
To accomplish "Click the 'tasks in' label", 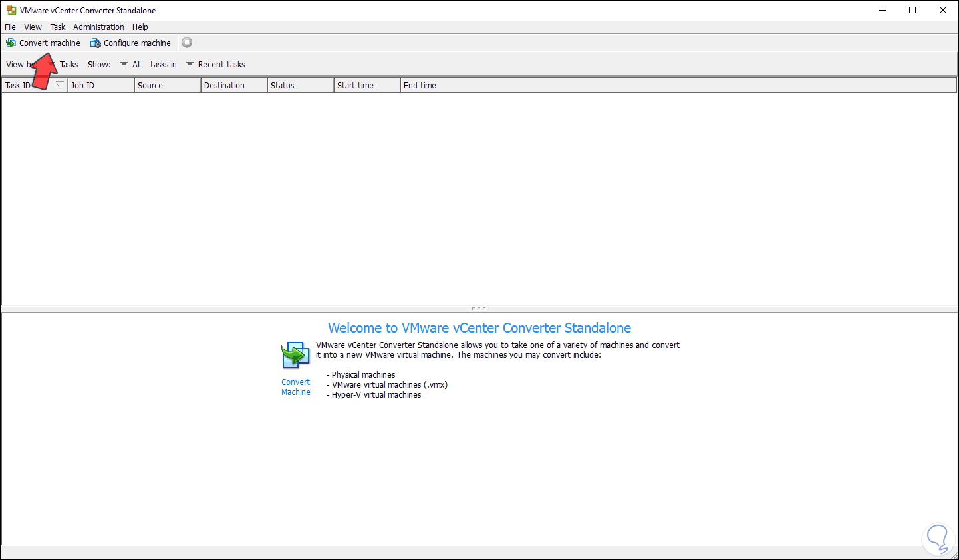I will [164, 65].
